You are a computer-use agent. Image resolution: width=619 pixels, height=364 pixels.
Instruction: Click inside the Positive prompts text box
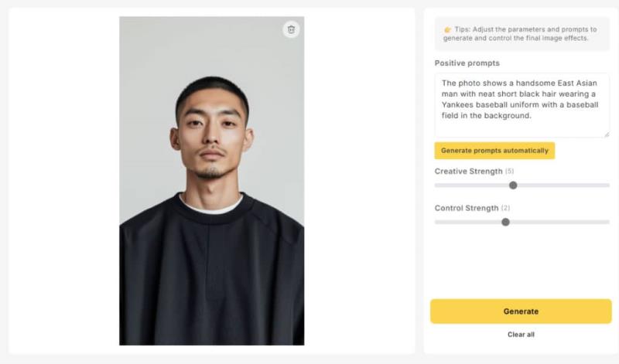[x=522, y=105]
